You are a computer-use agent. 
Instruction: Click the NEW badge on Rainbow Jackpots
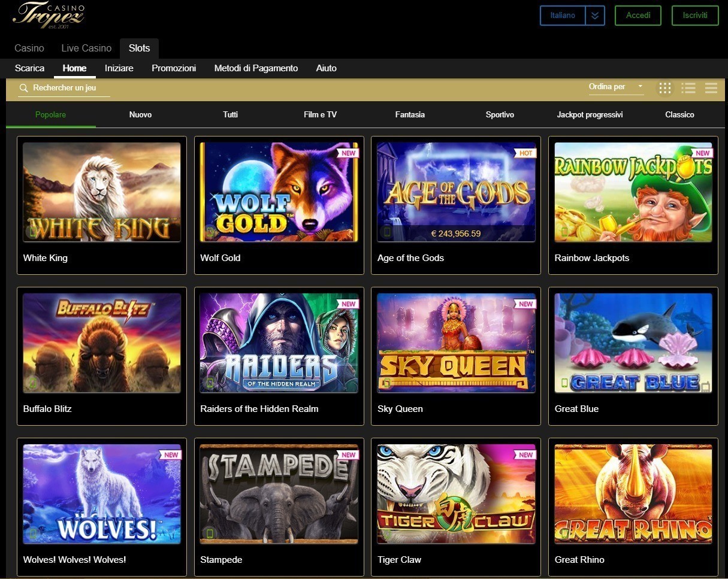coord(702,153)
